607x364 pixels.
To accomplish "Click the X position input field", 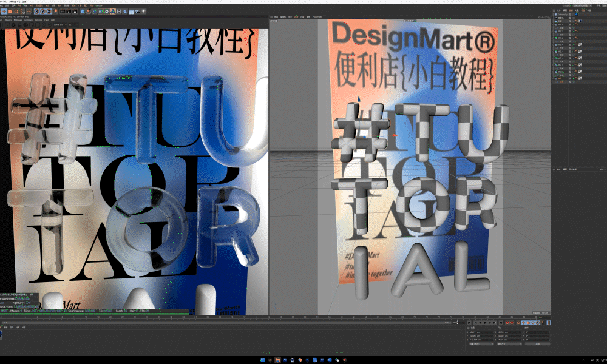I will [x=481, y=332].
